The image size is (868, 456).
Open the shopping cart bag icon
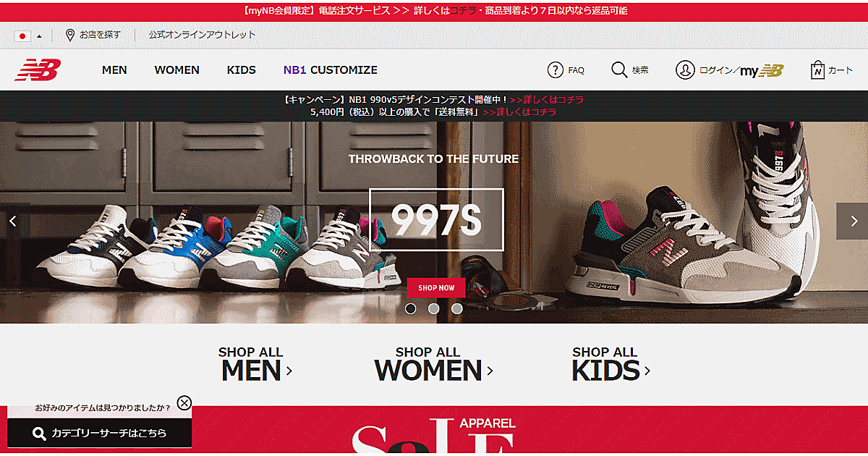817,70
